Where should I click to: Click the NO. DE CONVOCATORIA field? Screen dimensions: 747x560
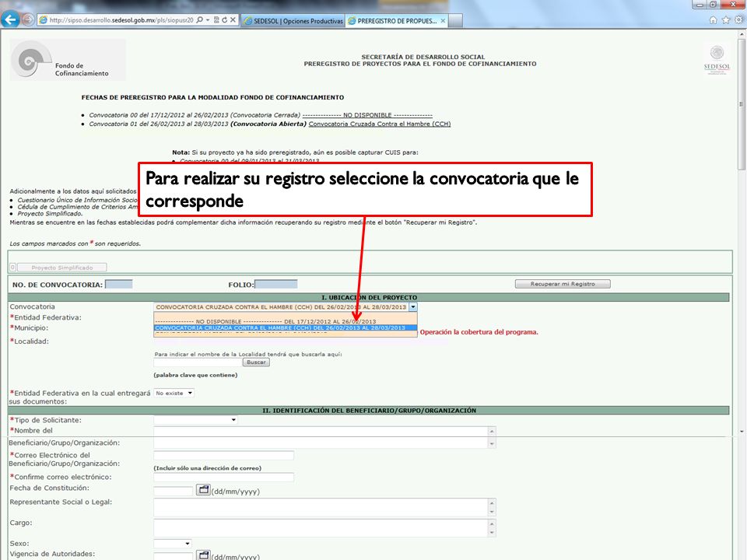pos(118,285)
